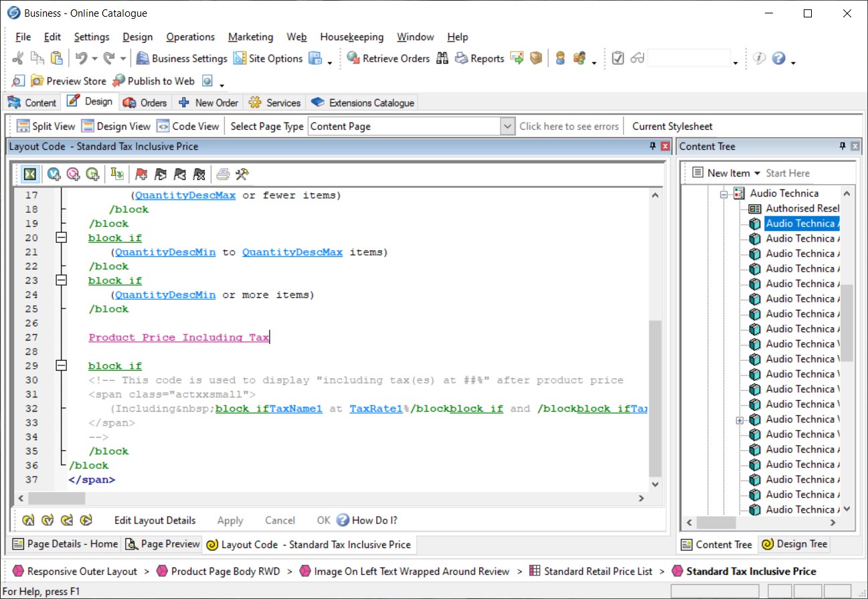The height and width of the screenshot is (599, 868).
Task: Open Business Settings from the toolbar
Action: click(x=182, y=59)
